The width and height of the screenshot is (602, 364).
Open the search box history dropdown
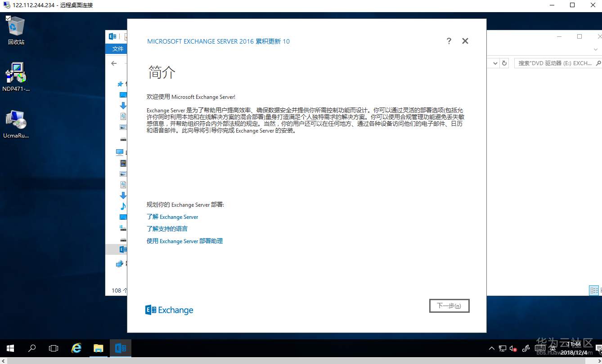point(495,63)
